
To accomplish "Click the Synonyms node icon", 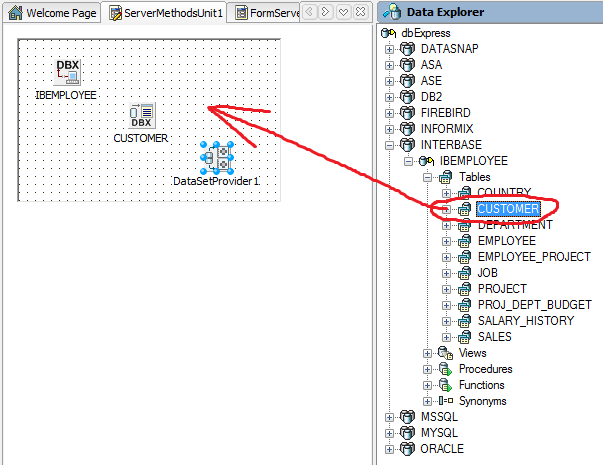I will pyautogui.click(x=446, y=401).
